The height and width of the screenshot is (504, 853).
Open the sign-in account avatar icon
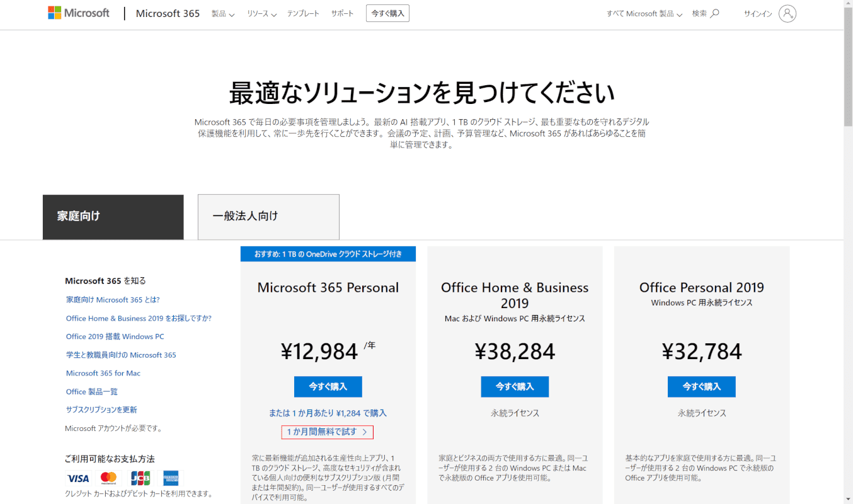[x=787, y=13]
